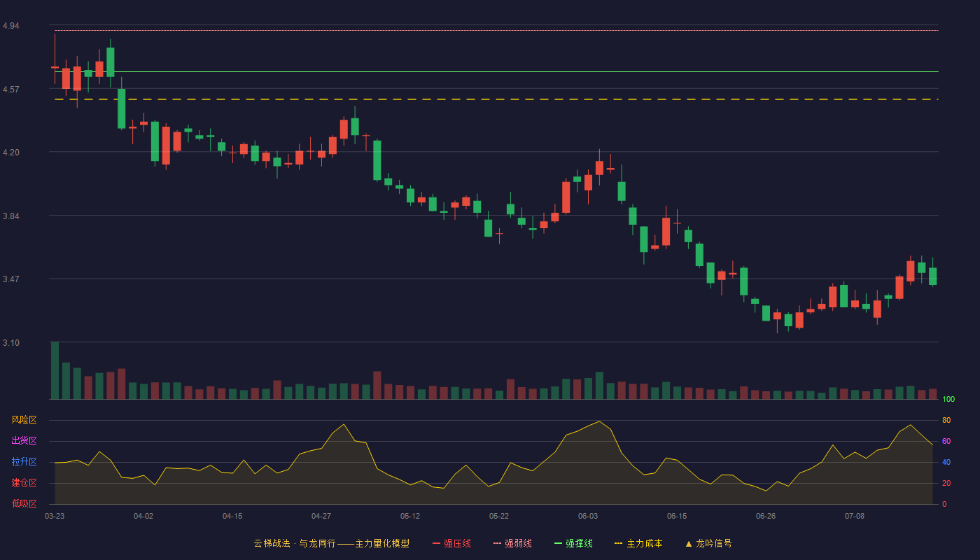The image size is (980, 560).
Task: Hide the 主力成本 dashed line series
Action: coord(638,543)
